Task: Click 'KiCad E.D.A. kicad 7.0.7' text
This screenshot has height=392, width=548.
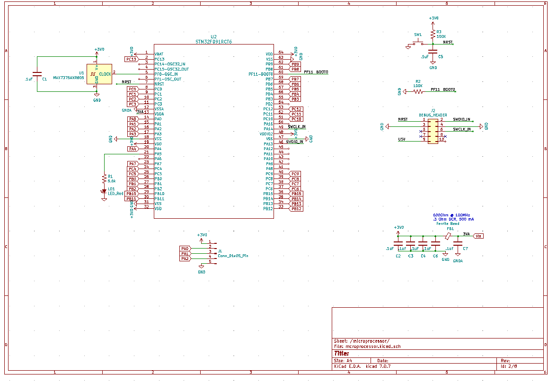Action: point(362,366)
